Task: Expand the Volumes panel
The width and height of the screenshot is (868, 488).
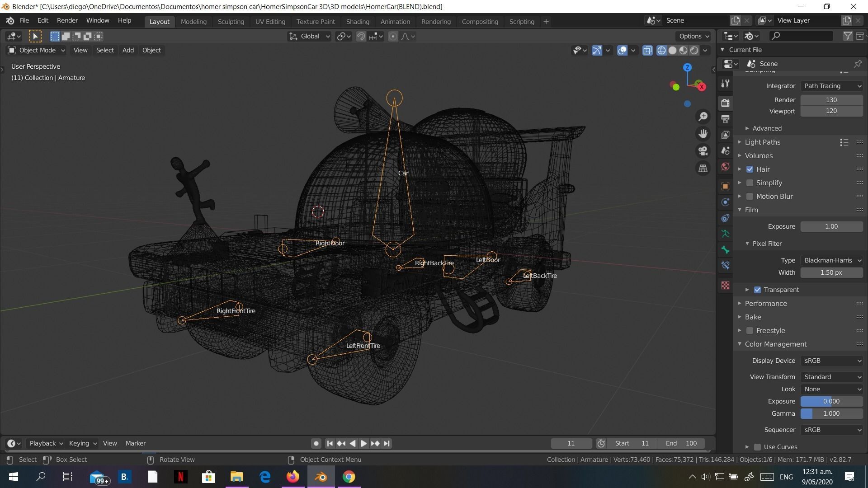Action: point(758,155)
